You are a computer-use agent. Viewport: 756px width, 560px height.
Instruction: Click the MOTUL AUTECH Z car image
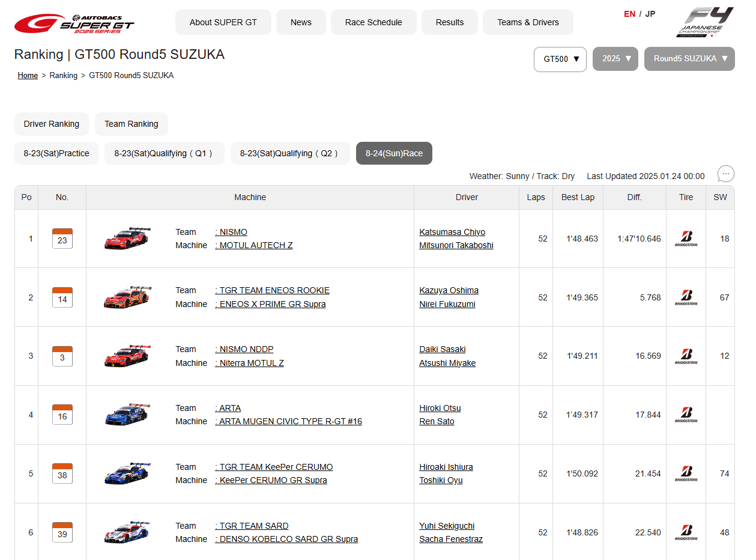(x=127, y=238)
